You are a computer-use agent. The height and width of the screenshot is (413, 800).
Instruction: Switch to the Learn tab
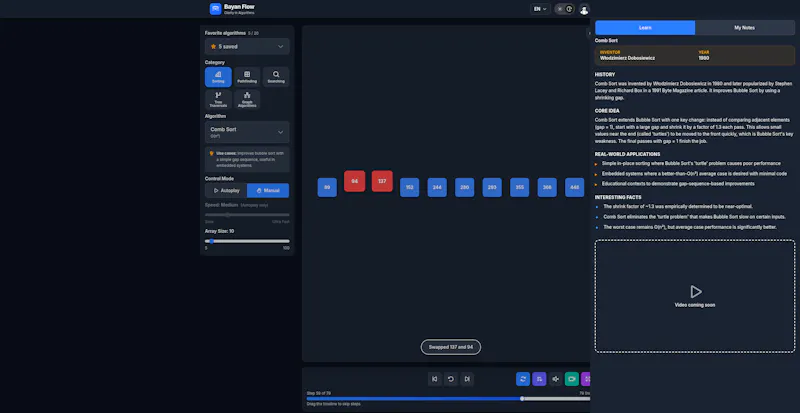tap(645, 28)
